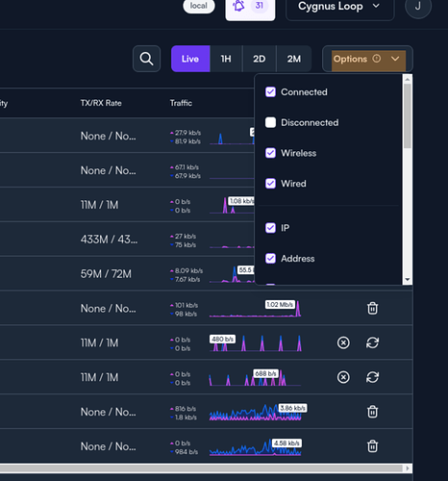This screenshot has height=481, width=448.
Task: Delete the client with 1.02 Mb/s traffic
Action: point(372,308)
